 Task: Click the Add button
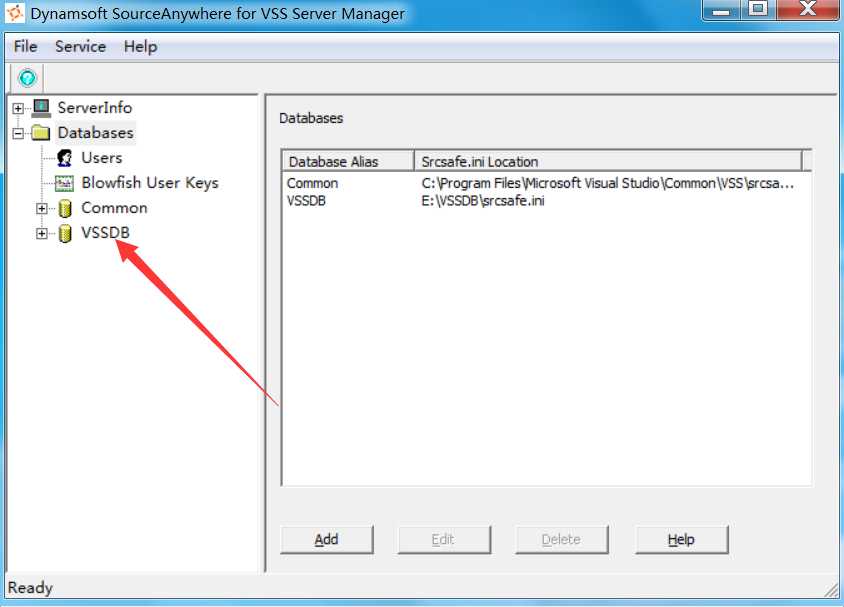point(327,540)
